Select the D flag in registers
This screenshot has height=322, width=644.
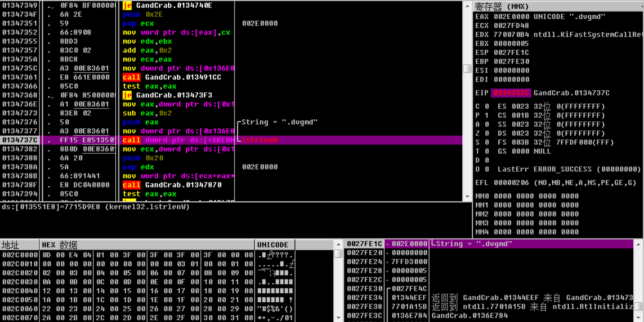pyautogui.click(x=482, y=160)
